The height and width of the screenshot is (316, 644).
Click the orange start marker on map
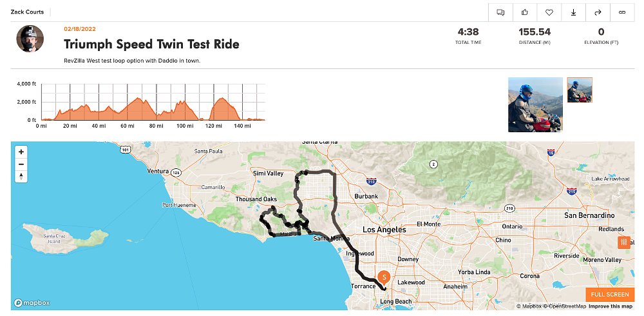pyautogui.click(x=384, y=277)
